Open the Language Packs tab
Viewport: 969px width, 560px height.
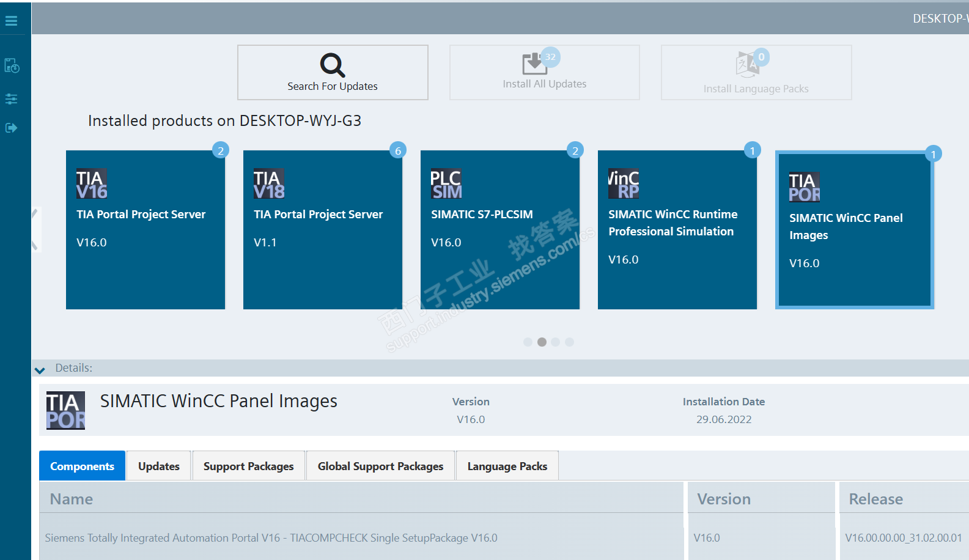507,466
